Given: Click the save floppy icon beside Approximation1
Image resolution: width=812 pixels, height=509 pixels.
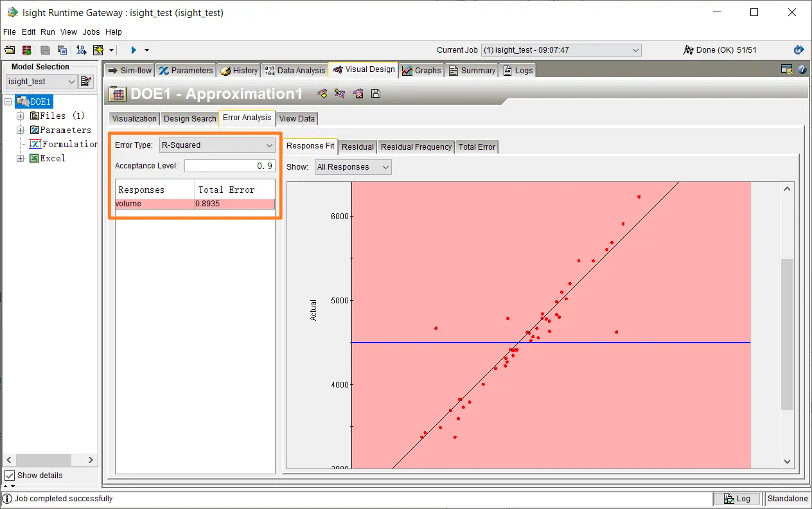Looking at the screenshot, I should click(x=376, y=94).
